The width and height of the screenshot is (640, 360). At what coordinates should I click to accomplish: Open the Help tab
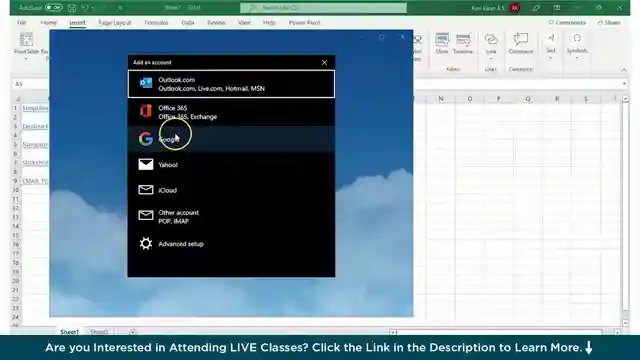[269, 23]
